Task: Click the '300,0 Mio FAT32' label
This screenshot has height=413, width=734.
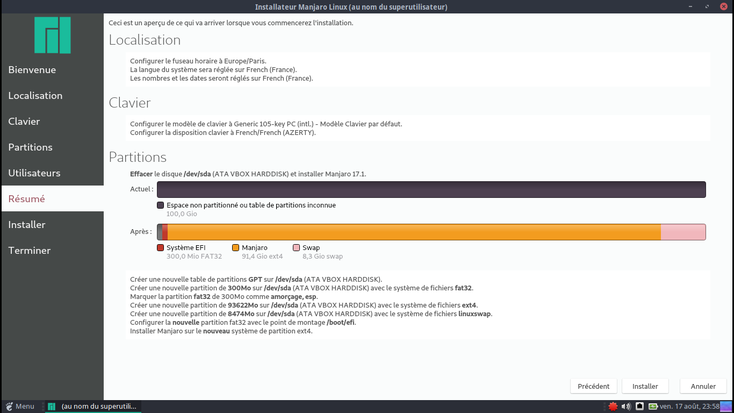Action: pos(194,256)
